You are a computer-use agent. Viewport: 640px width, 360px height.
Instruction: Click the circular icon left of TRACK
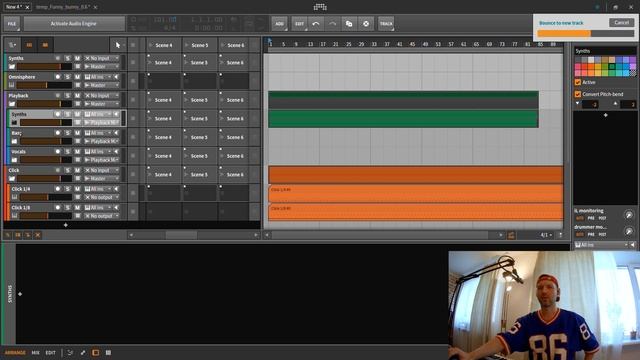tap(366, 24)
